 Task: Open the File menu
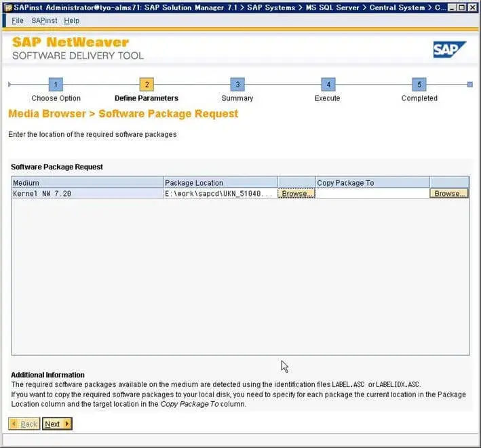[18, 20]
